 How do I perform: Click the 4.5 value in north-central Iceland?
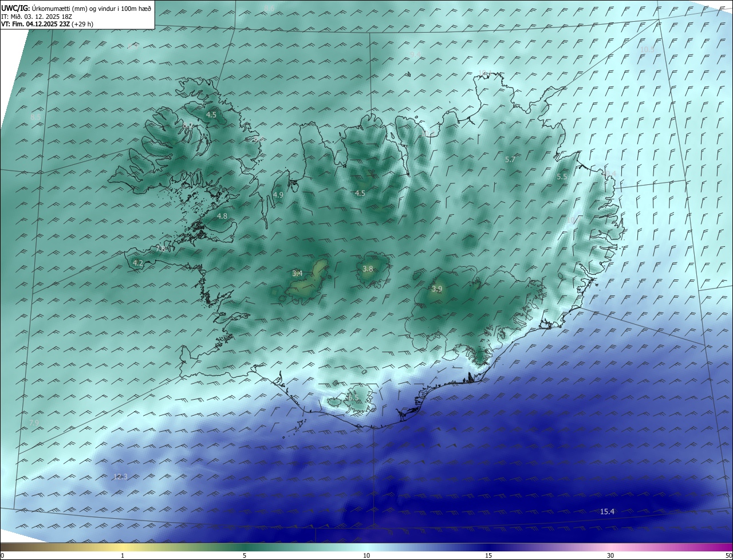pos(360,193)
